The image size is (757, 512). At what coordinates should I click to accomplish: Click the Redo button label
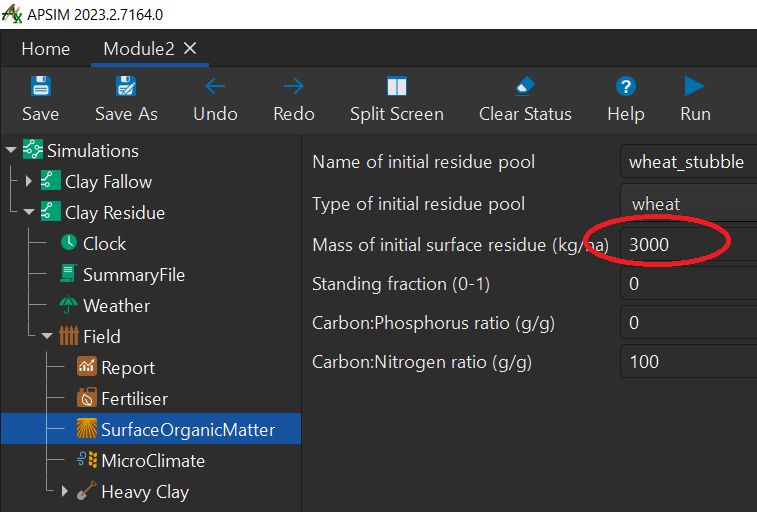[x=294, y=114]
